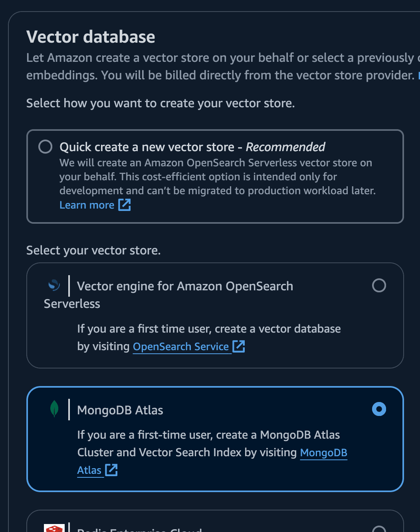Click external link icon after OpenSearch Service
This screenshot has width=420, height=532.
(x=239, y=346)
